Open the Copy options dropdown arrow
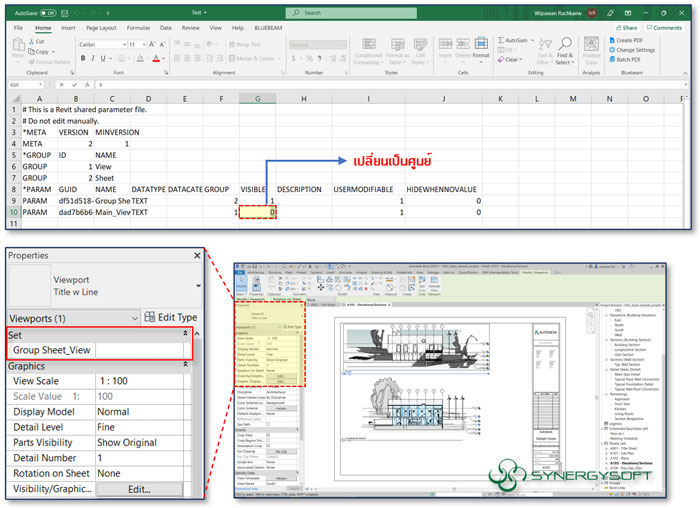Viewport: 700px width, 508px height. (53, 52)
